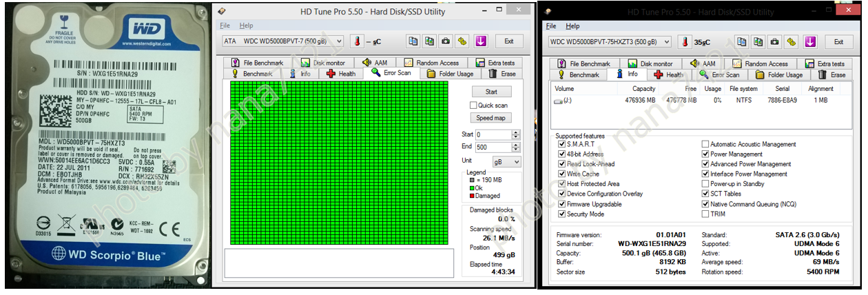Click Exit button in Info window
This screenshot has height=295, width=868.
click(x=838, y=41)
